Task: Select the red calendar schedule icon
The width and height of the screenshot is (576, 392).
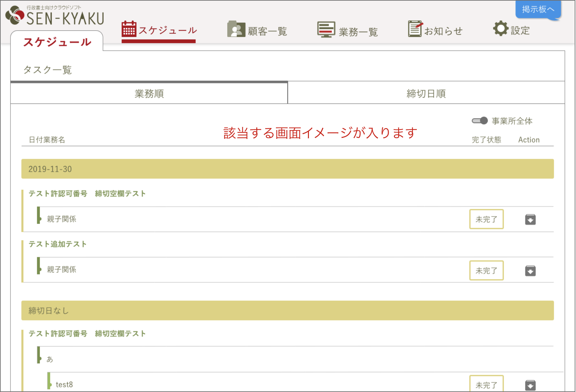Action: click(129, 29)
